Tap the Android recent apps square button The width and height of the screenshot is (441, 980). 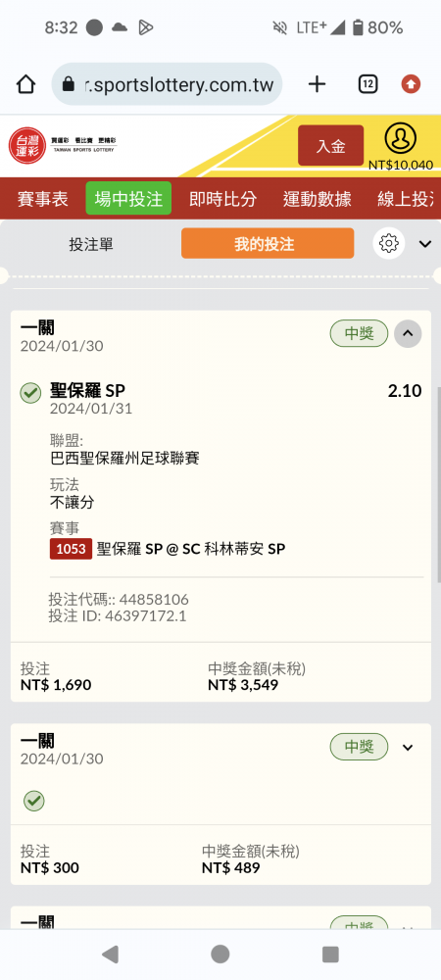[330, 954]
